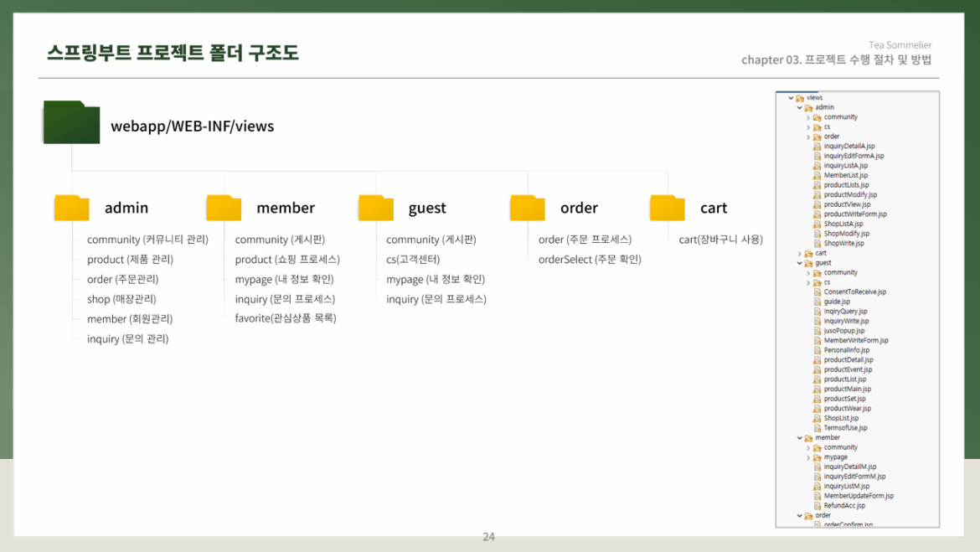The image size is (980, 552).
Task: Expand community folder arrow under member in tree
Action: pos(808,447)
